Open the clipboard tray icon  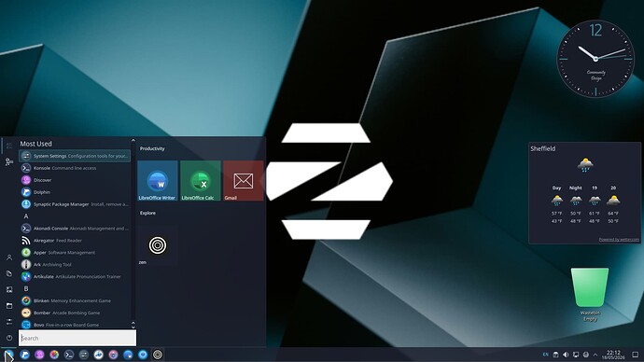[555, 355]
